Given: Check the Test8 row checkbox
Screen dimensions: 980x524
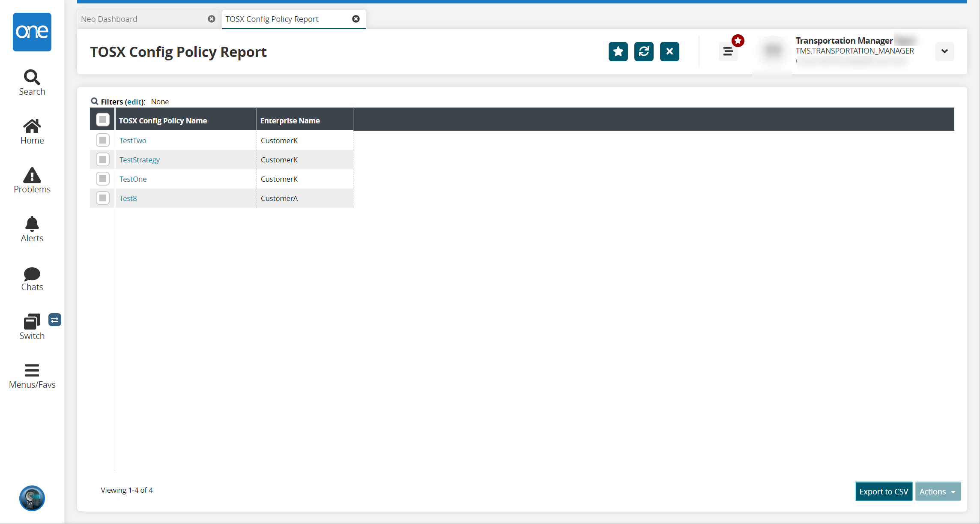Looking at the screenshot, I should coord(103,198).
